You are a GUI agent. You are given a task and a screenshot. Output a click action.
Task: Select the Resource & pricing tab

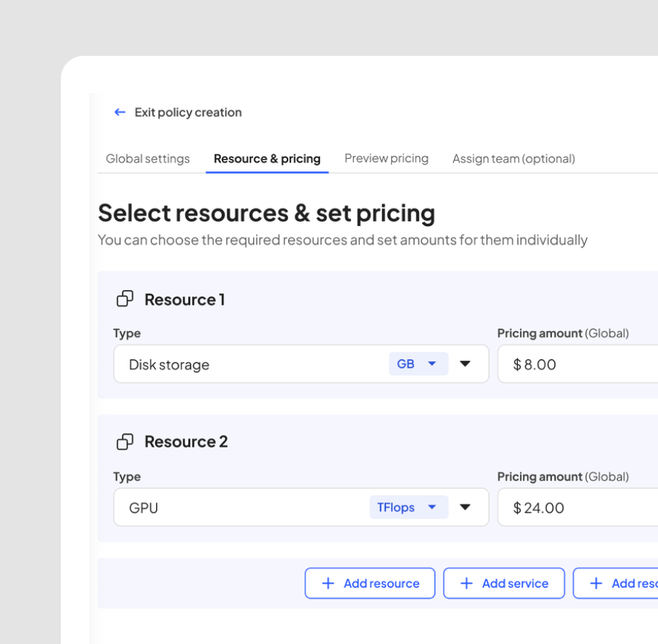pos(267,159)
